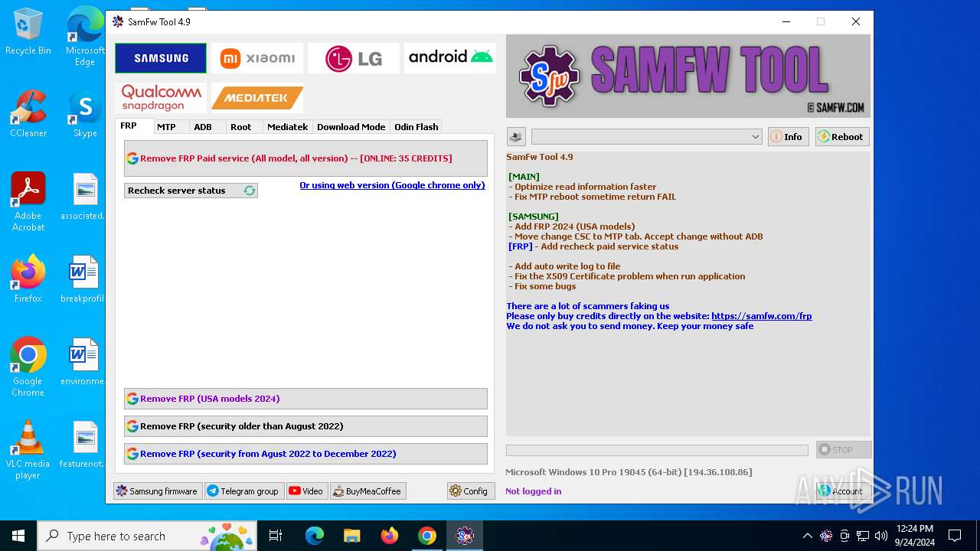The height and width of the screenshot is (551, 980).
Task: Open the Telegram group button
Action: tap(244, 491)
